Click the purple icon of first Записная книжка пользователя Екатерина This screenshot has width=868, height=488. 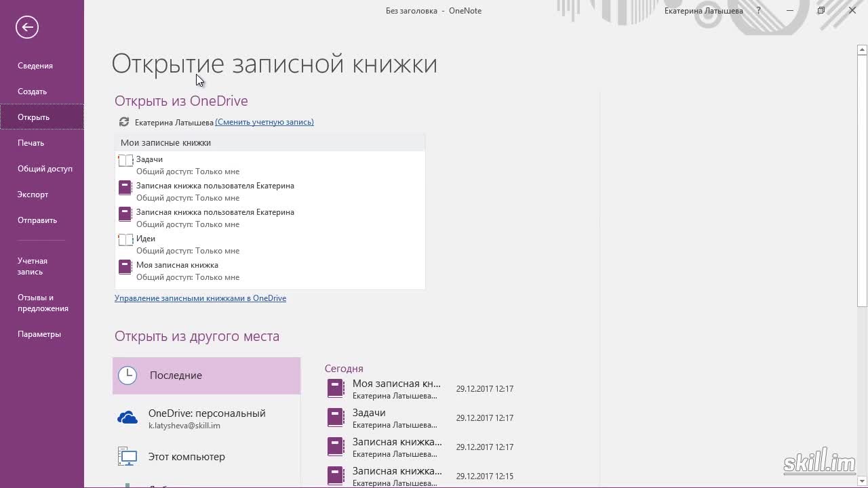(x=125, y=187)
